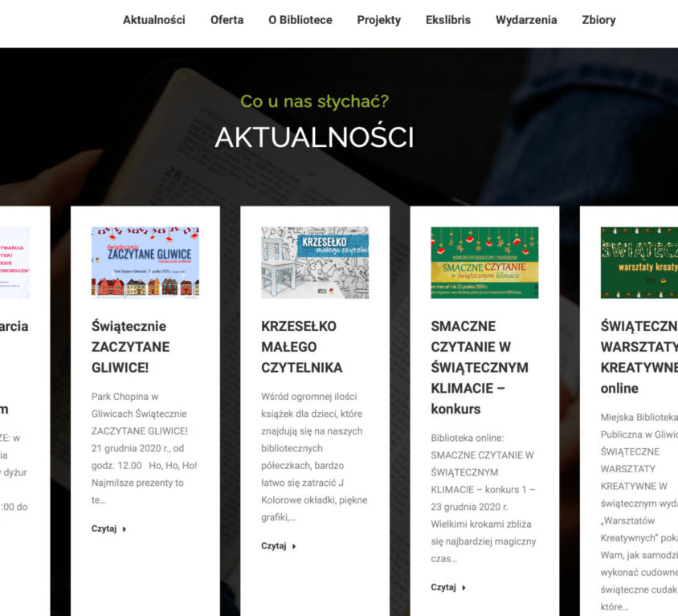The image size is (678, 616).
Task: Open the O Bibliotece menu item
Action: point(300,20)
